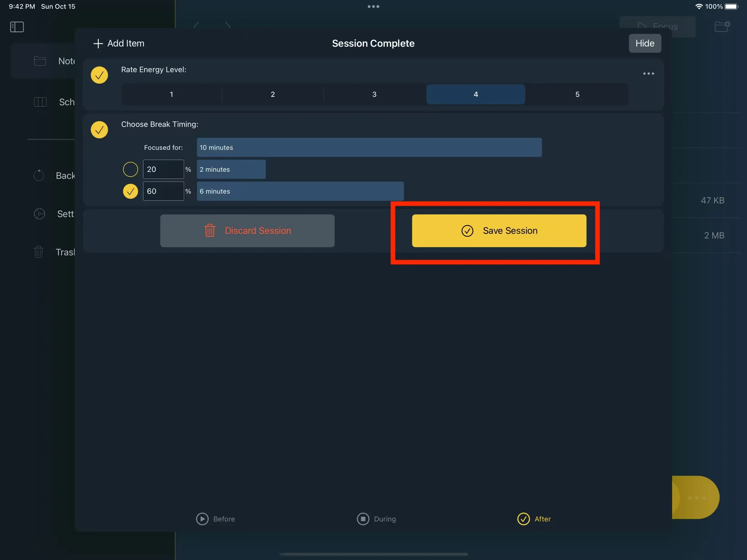Switch to the During tab
747x560 pixels.
[376, 519]
